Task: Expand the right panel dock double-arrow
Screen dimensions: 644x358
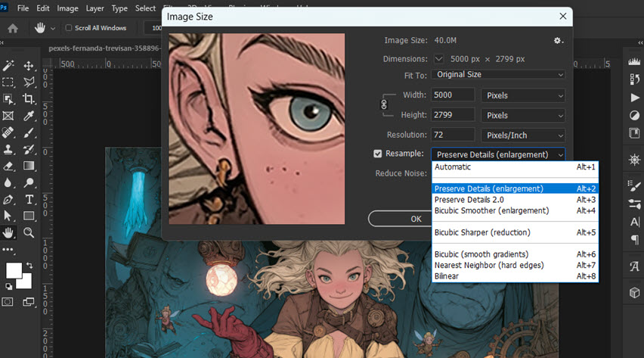Action: [641, 42]
